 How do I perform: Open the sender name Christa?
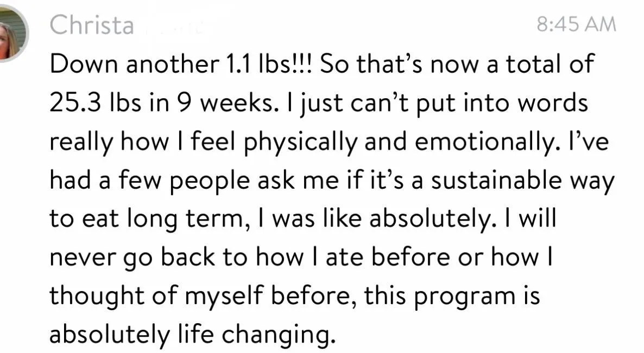pyautogui.click(x=92, y=25)
